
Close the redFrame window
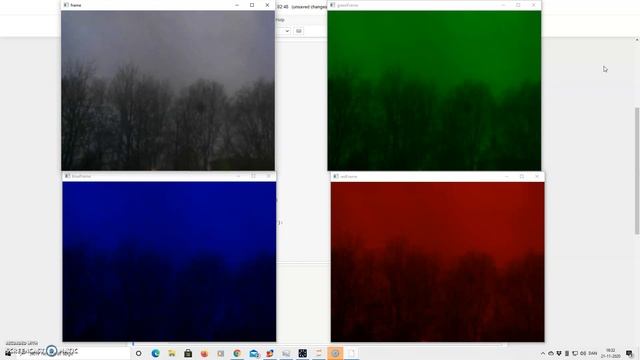pos(537,176)
